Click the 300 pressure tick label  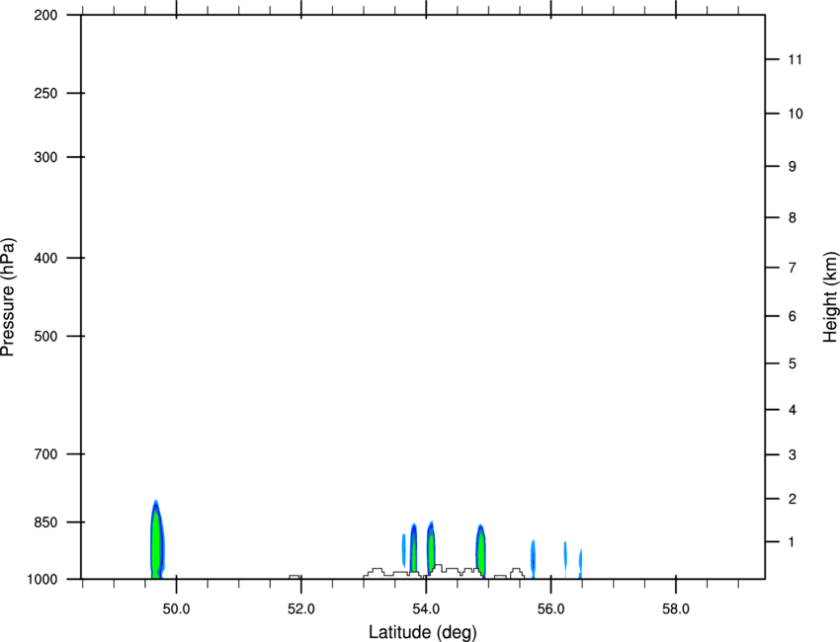coord(45,157)
